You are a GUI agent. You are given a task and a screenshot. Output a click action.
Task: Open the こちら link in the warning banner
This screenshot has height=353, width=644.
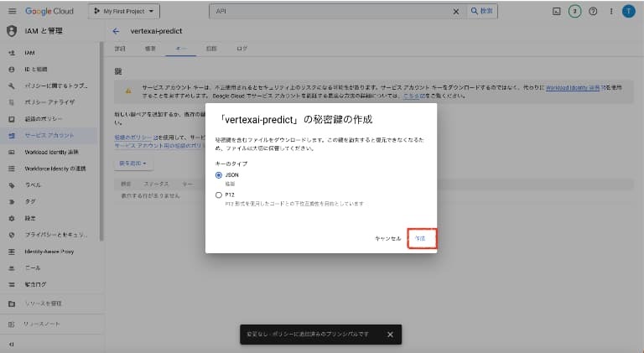tap(413, 96)
